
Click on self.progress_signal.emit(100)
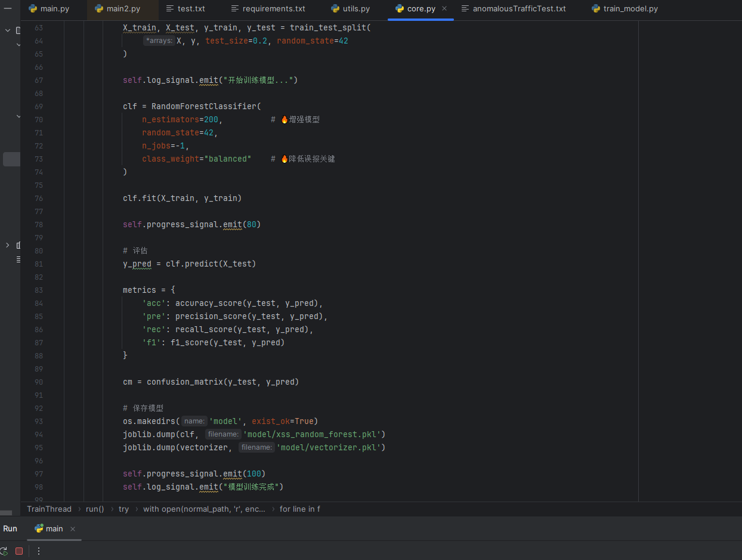pyautogui.click(x=194, y=474)
